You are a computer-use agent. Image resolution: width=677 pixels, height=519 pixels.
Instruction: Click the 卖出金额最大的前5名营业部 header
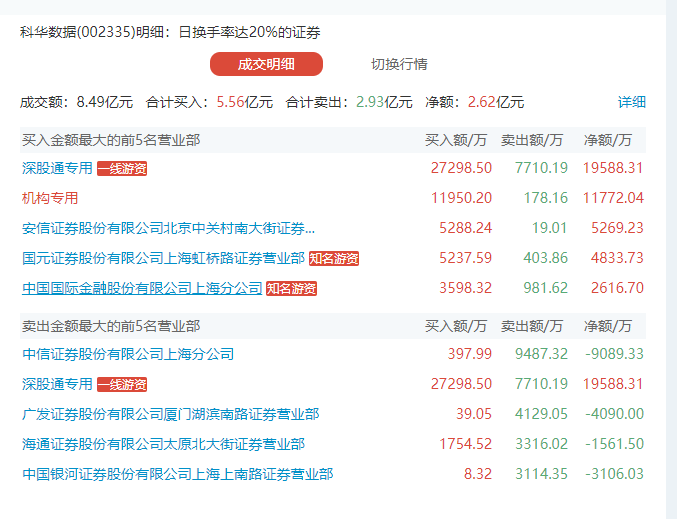111,326
